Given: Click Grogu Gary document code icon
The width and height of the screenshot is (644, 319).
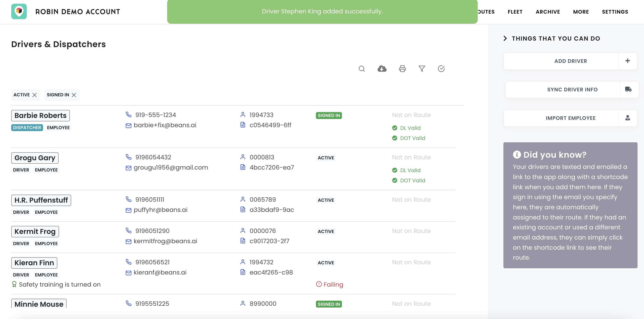Looking at the screenshot, I should pyautogui.click(x=242, y=167).
